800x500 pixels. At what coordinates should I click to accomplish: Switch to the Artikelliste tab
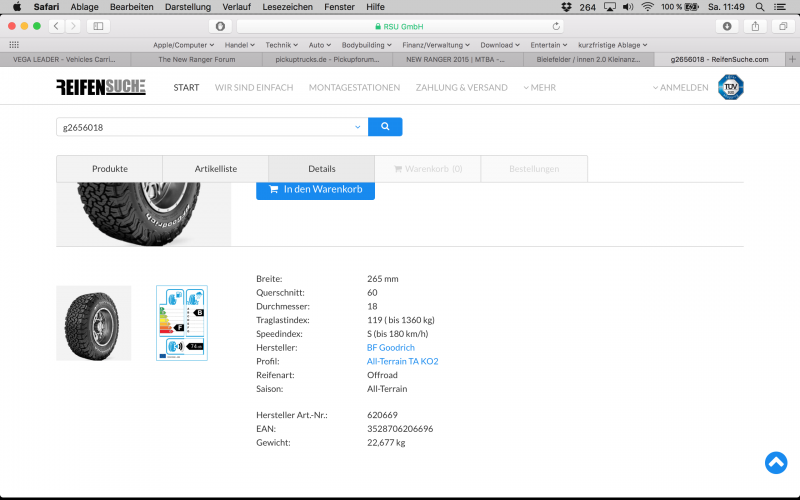point(215,169)
